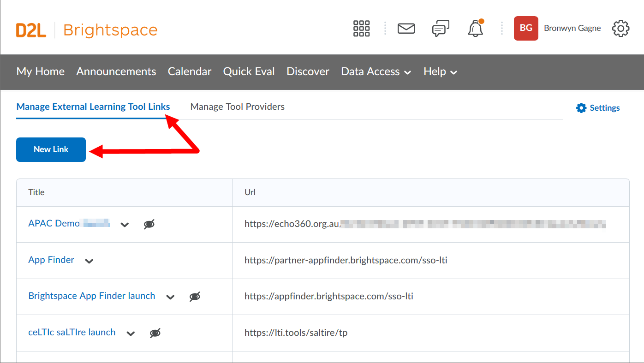The image size is (644, 363).
Task: Click the D2L Brightspace logo
Action: coord(87,30)
